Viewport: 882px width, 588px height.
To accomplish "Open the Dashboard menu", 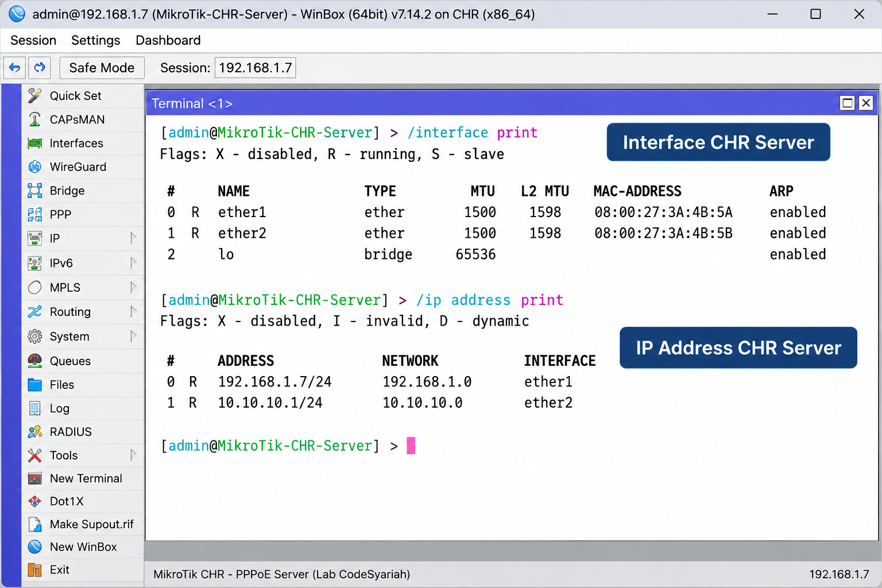I will point(168,40).
